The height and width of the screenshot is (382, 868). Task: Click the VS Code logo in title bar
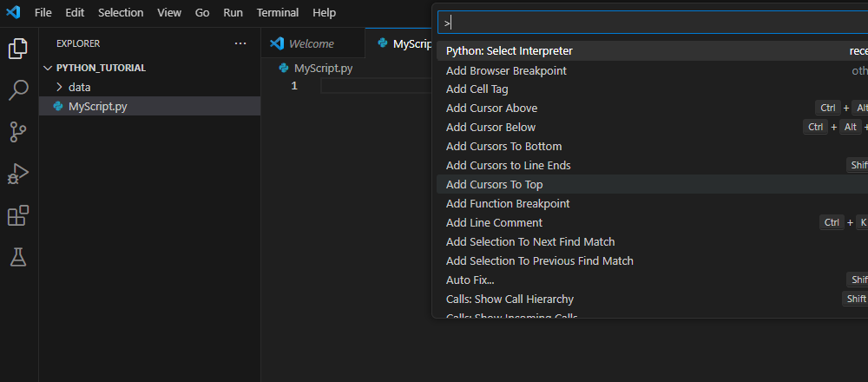(x=13, y=12)
